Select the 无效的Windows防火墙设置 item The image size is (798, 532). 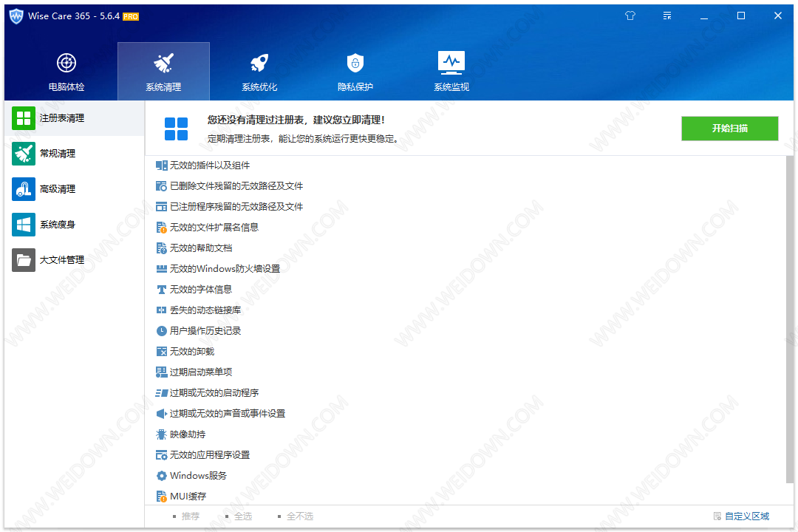[x=225, y=269]
